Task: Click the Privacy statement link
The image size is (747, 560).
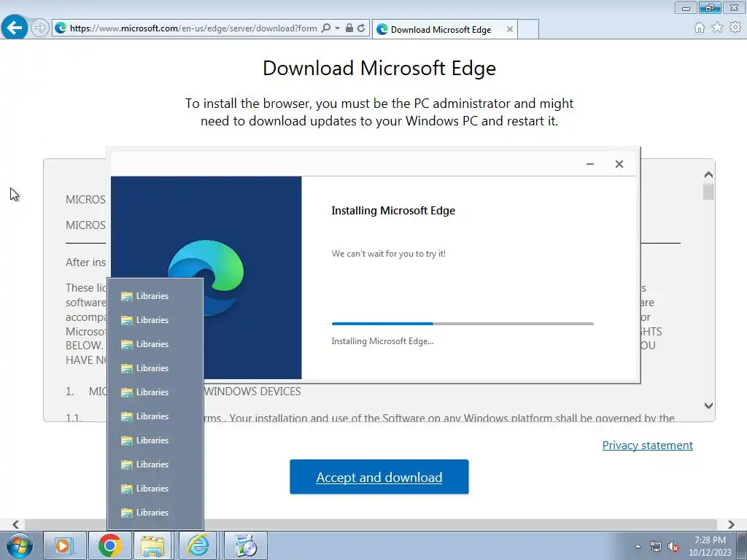Action: coord(648,446)
